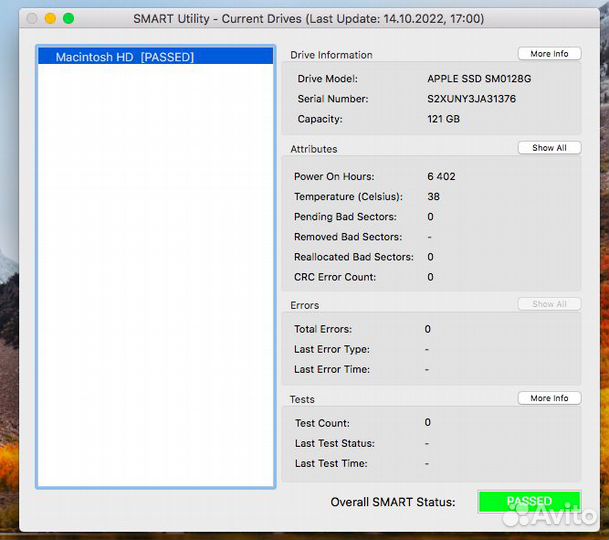
Task: Open More Info for Tests section
Action: click(x=549, y=398)
